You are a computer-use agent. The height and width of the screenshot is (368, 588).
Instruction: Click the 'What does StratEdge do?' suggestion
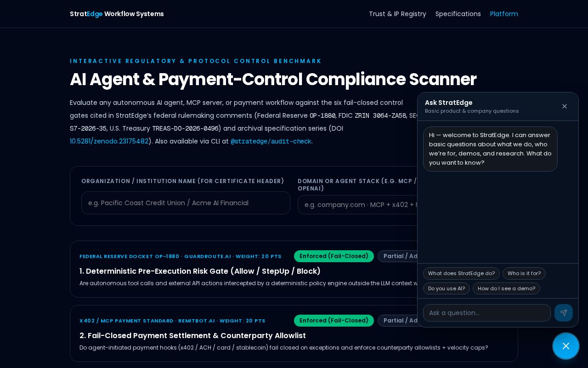click(x=461, y=273)
